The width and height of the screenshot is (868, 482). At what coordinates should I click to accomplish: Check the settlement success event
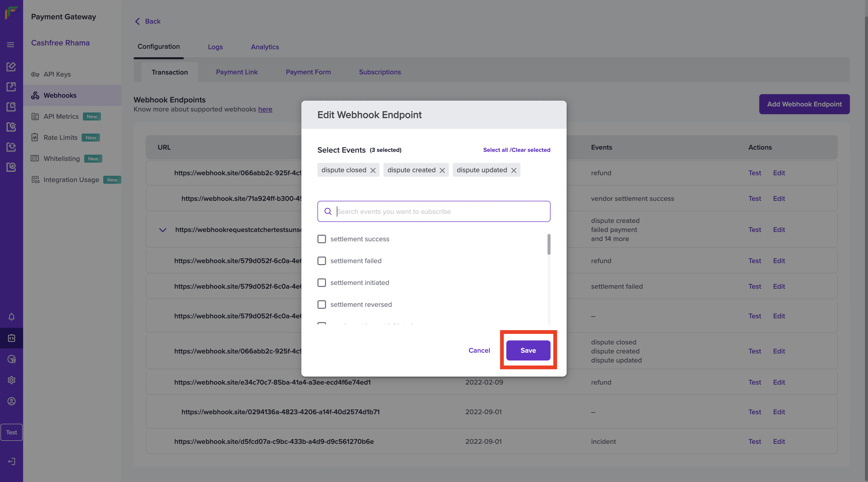322,239
